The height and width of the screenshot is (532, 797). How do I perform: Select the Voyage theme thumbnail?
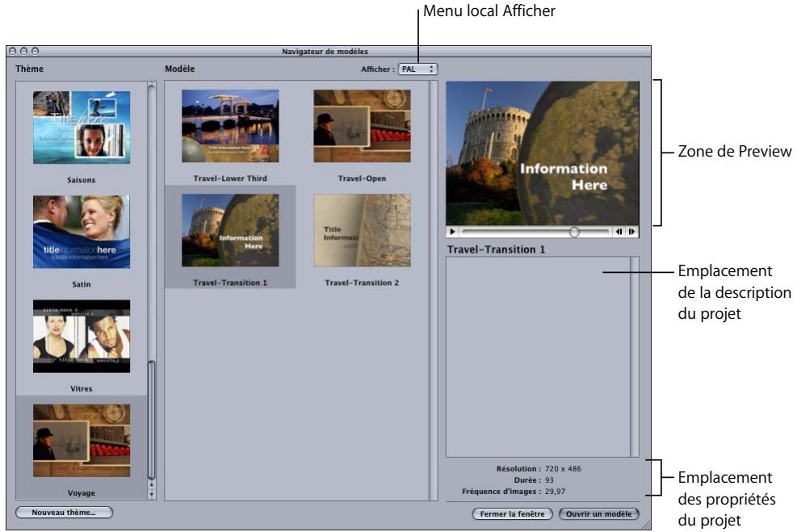click(x=82, y=441)
